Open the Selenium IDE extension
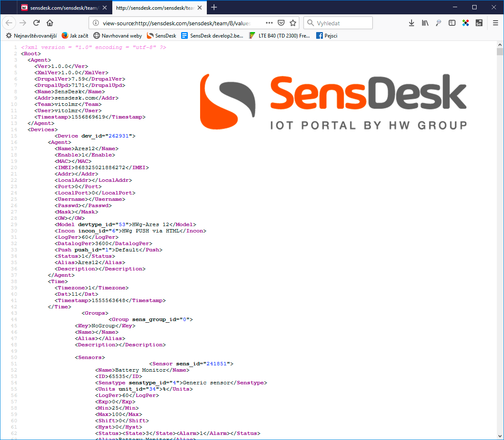 (x=479, y=23)
